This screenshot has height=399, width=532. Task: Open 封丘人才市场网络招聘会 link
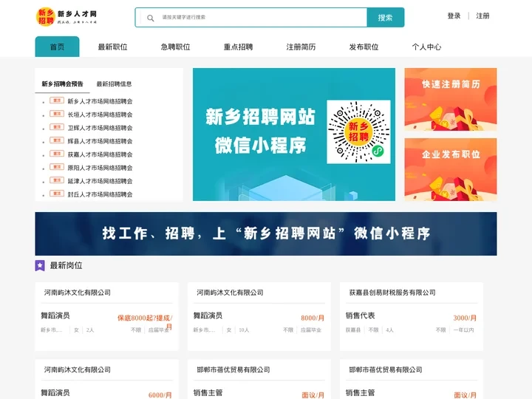pos(100,194)
